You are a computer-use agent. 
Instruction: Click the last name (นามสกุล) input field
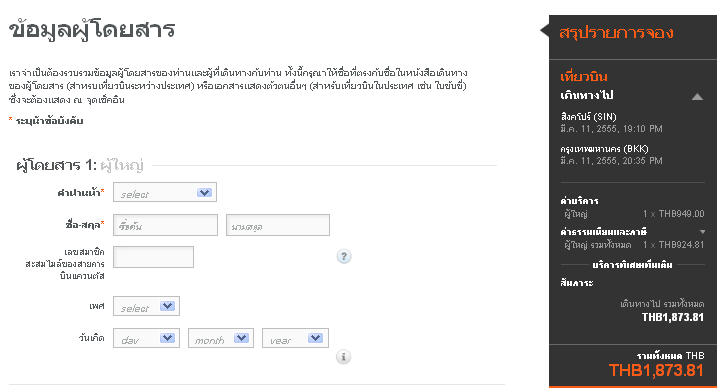278,225
